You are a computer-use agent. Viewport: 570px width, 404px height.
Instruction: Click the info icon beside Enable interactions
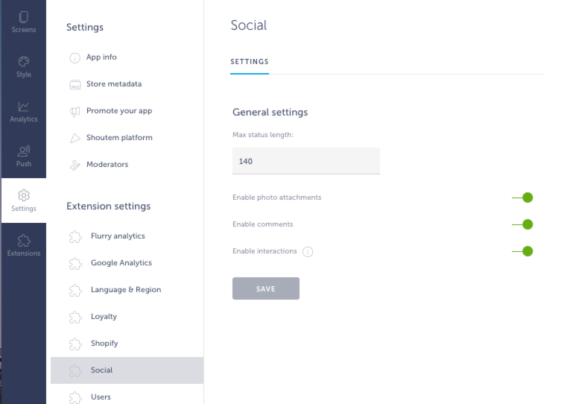[308, 252]
